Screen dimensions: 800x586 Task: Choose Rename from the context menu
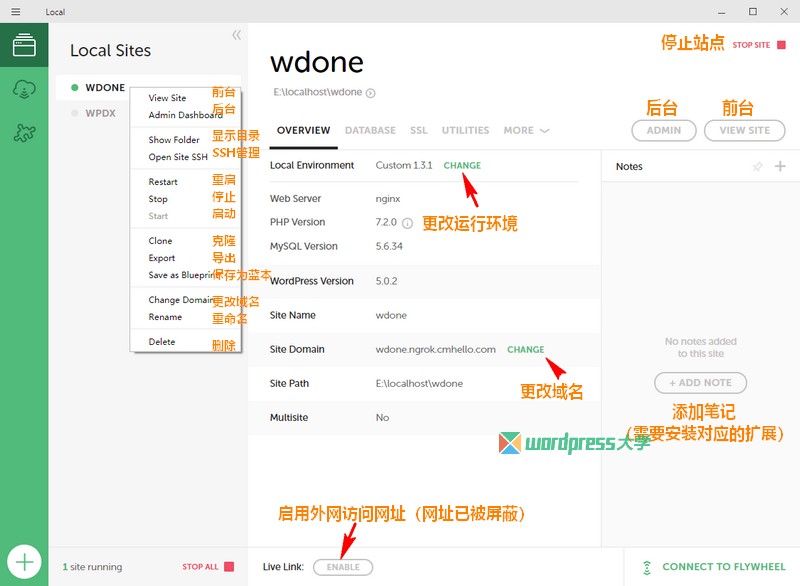[x=165, y=317]
